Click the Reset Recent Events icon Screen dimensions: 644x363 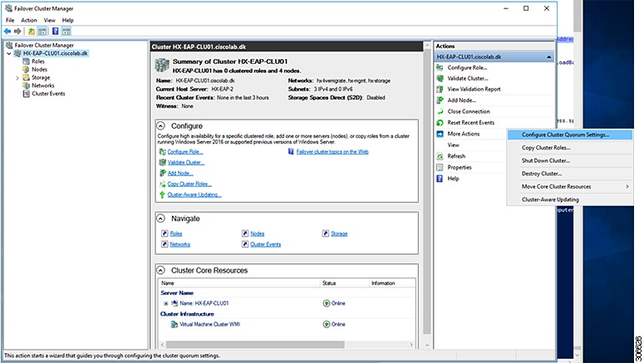coord(440,122)
